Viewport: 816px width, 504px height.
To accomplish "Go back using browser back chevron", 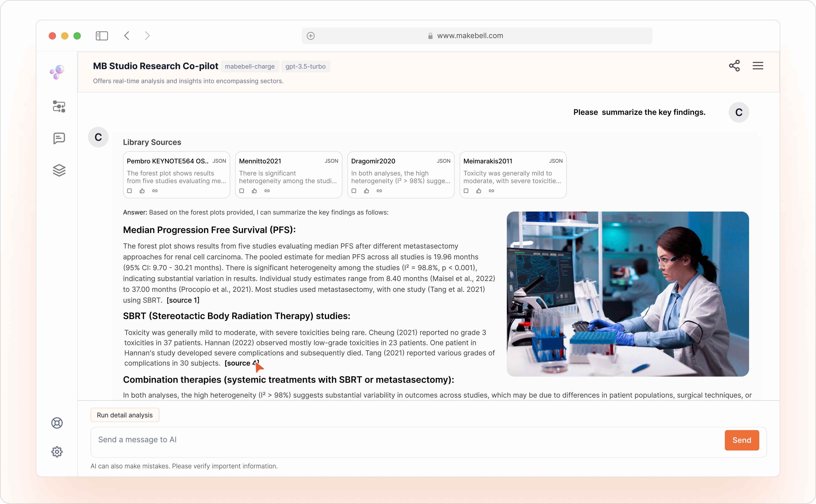I will coord(127,36).
